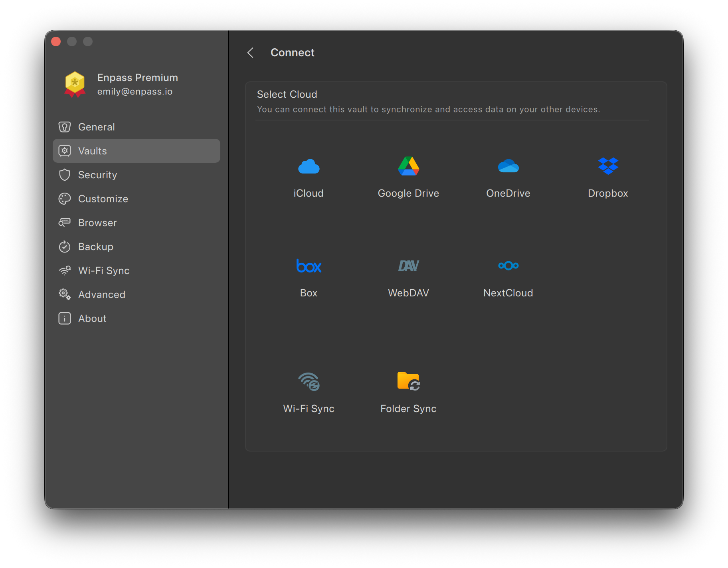Click the Enpass Premium account title
This screenshot has height=568, width=728.
click(x=138, y=77)
